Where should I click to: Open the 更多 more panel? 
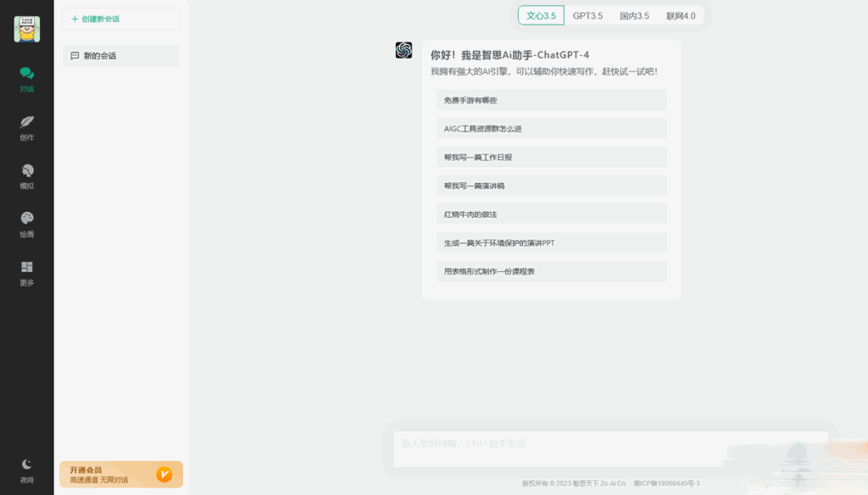pyautogui.click(x=26, y=273)
